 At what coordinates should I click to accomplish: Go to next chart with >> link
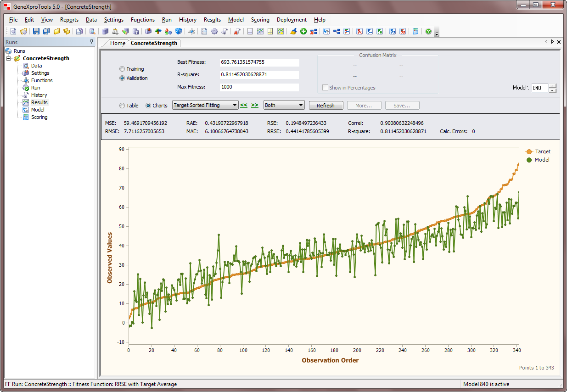(255, 106)
